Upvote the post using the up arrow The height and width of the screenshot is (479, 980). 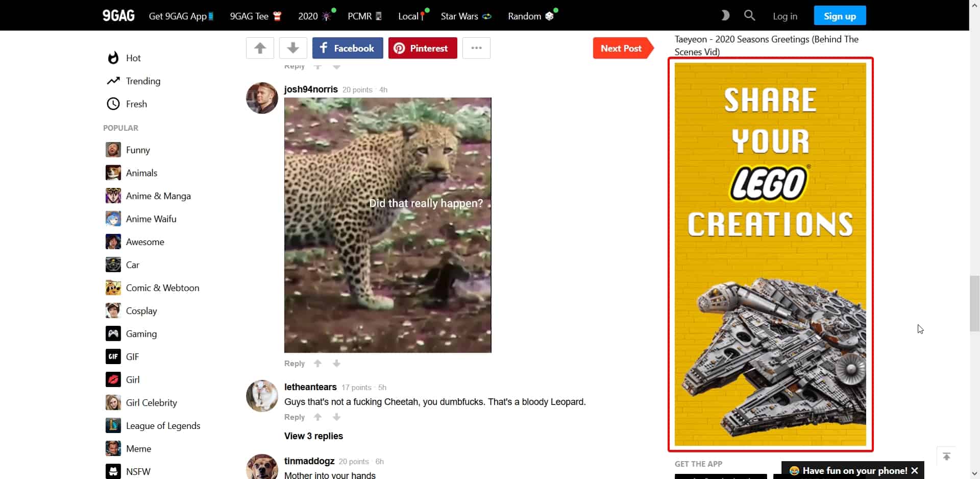(260, 48)
